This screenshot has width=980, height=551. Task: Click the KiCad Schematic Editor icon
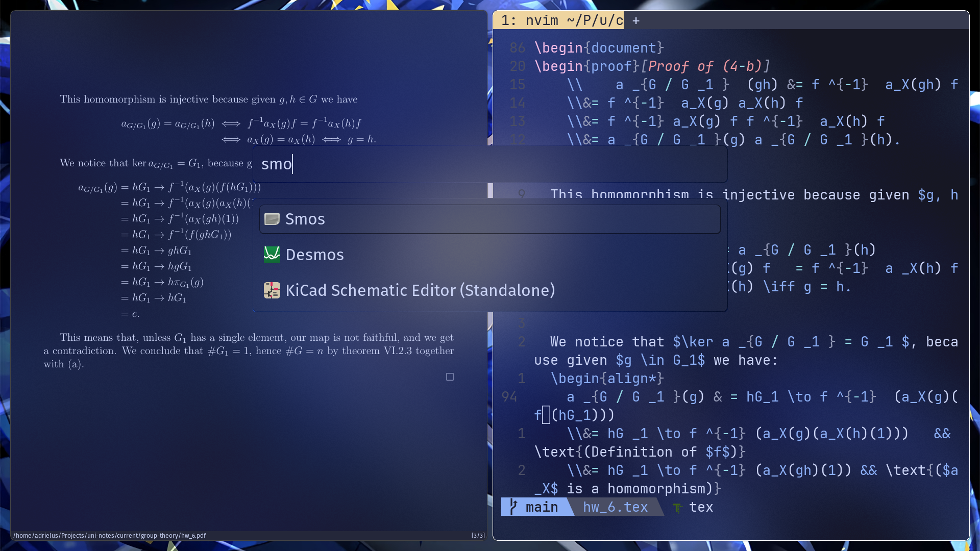click(x=272, y=290)
